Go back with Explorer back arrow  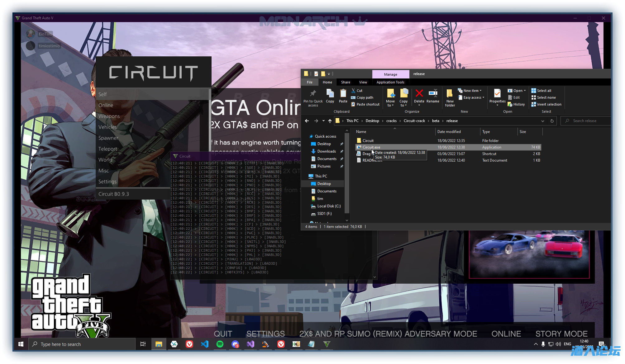pos(307,121)
